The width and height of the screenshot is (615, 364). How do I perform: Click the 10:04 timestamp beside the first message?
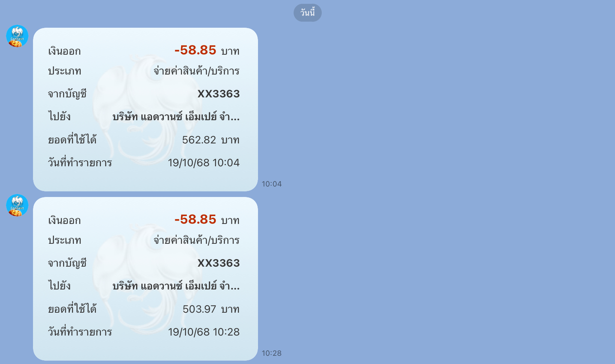[272, 184]
